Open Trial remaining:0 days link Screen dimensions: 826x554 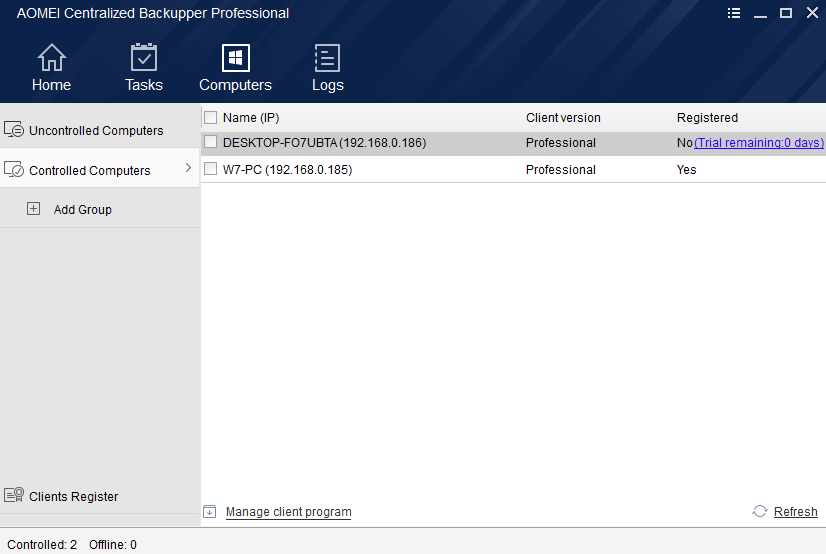[x=759, y=143]
